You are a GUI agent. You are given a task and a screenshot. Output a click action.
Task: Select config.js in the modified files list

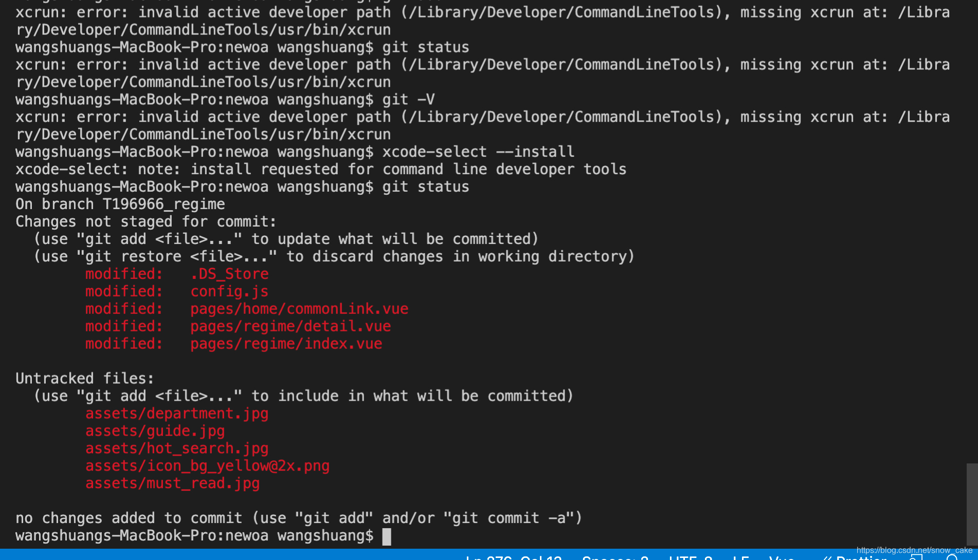[x=229, y=291]
